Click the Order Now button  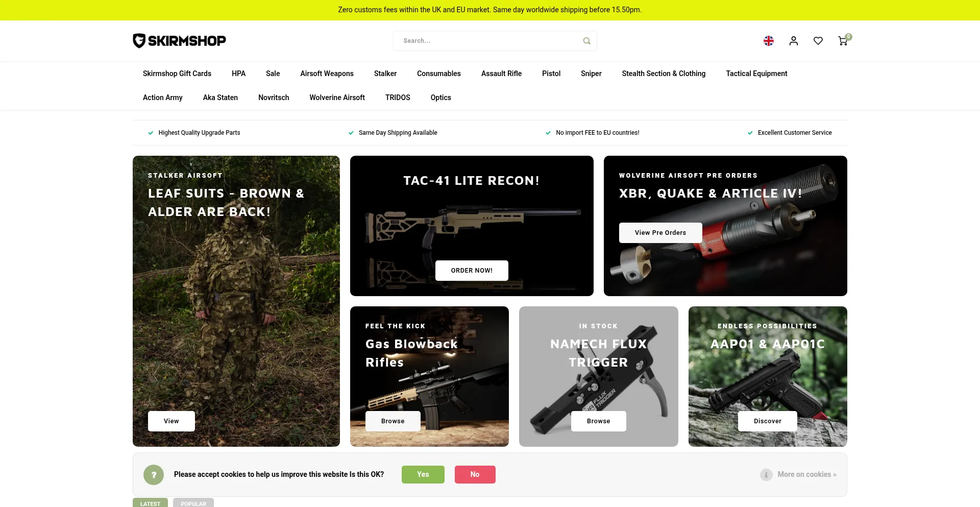[x=472, y=271]
